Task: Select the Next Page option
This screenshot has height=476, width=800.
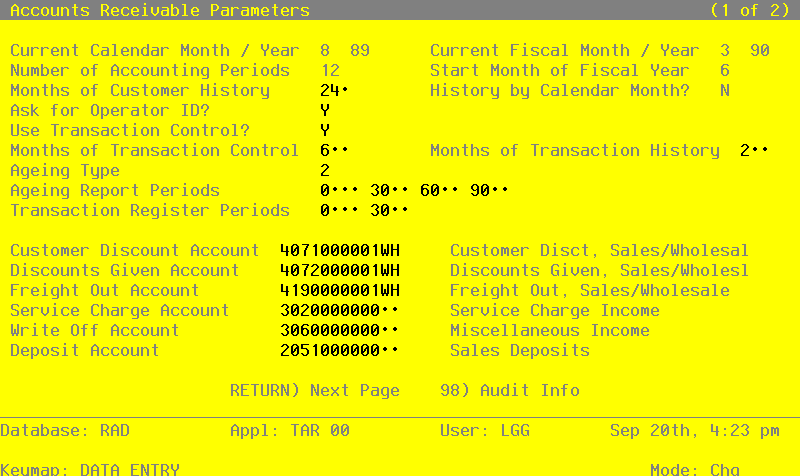Action: tap(315, 390)
